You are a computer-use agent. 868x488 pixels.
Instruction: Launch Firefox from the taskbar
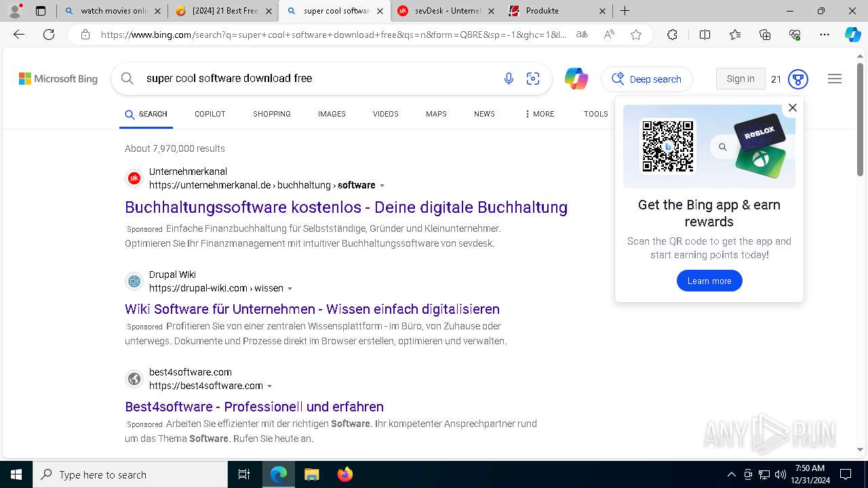point(344,474)
